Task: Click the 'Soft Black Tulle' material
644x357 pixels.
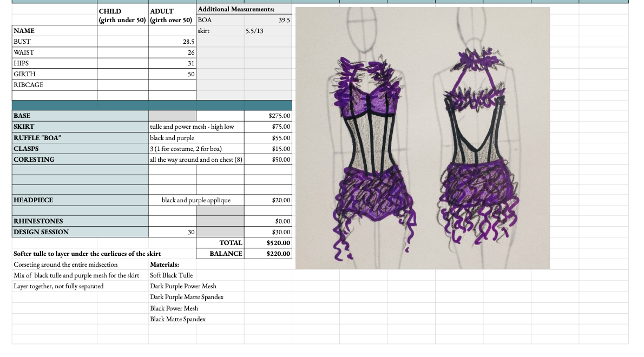Action: point(171,275)
